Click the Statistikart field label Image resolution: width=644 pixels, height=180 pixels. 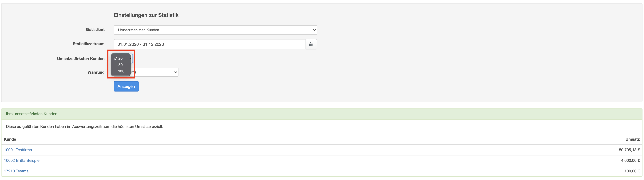coord(95,30)
